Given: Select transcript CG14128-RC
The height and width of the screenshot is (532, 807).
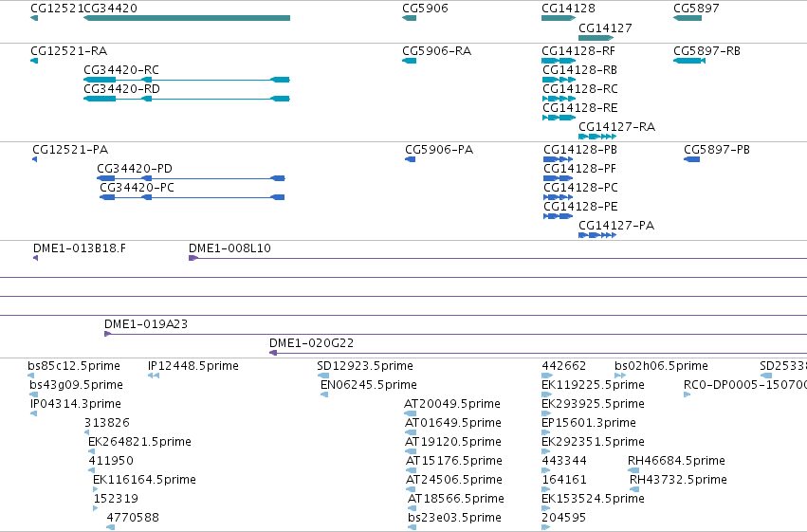Looking at the screenshot, I should coord(559,99).
